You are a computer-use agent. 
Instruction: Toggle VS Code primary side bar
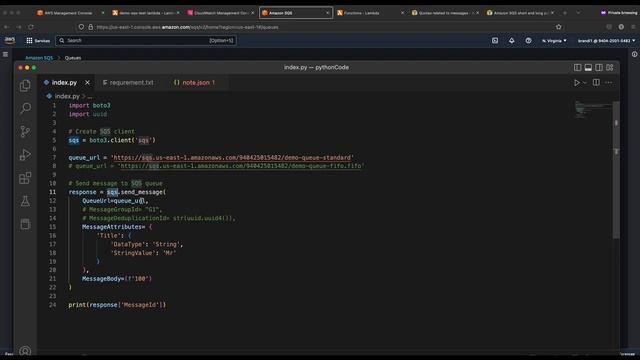click(578, 67)
